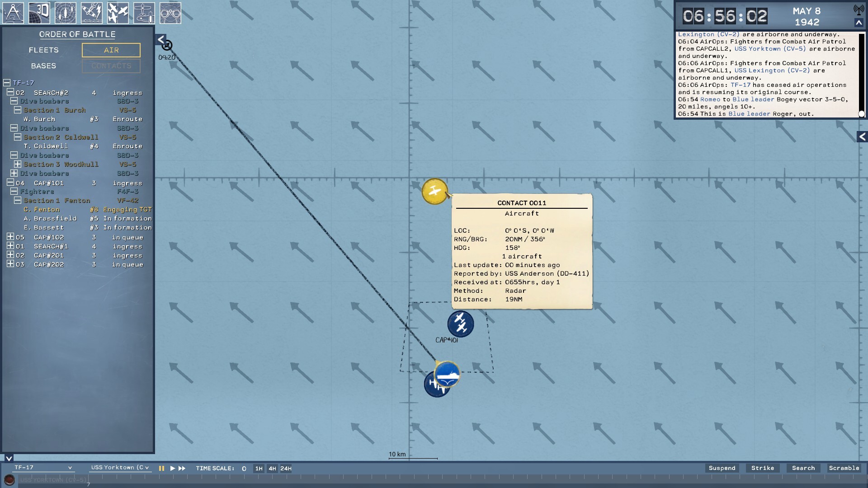Image resolution: width=868 pixels, height=488 pixels.
Task: Open the navigation compass map tool
Action: coord(13,13)
